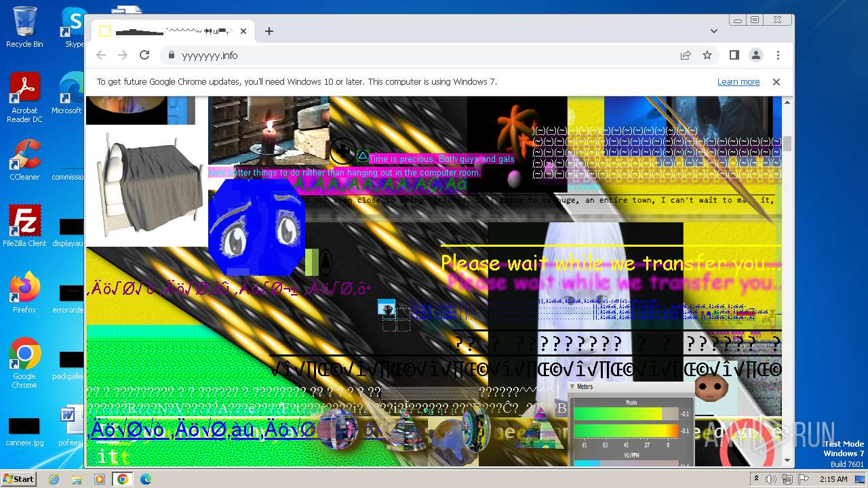This screenshot has width=868, height=488.
Task: Close the current browser tab
Action: tap(243, 31)
